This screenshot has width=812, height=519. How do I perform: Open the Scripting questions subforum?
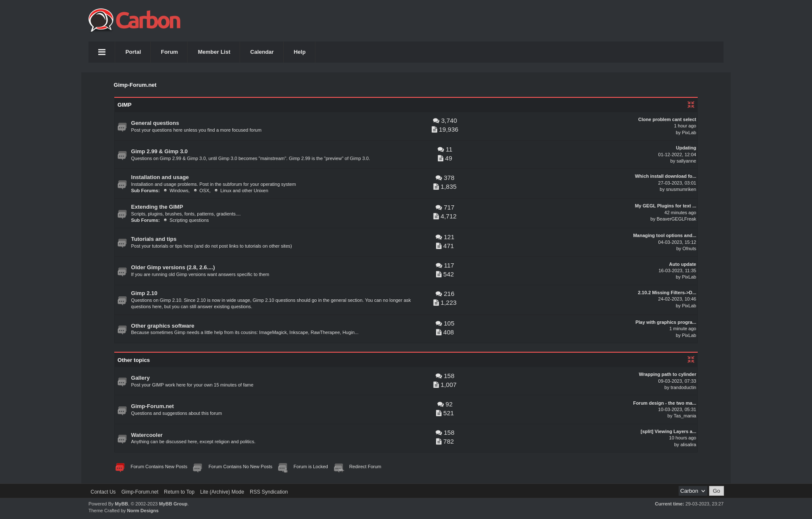click(189, 220)
